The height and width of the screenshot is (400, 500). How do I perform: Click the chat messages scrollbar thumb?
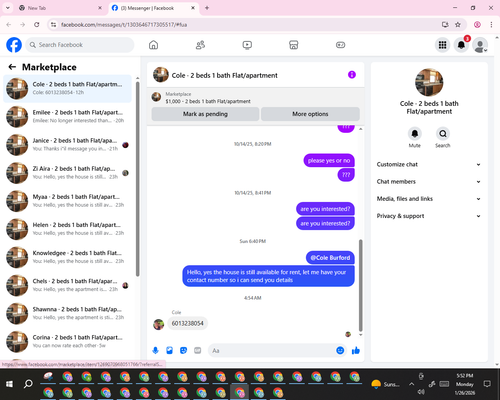pos(360,285)
